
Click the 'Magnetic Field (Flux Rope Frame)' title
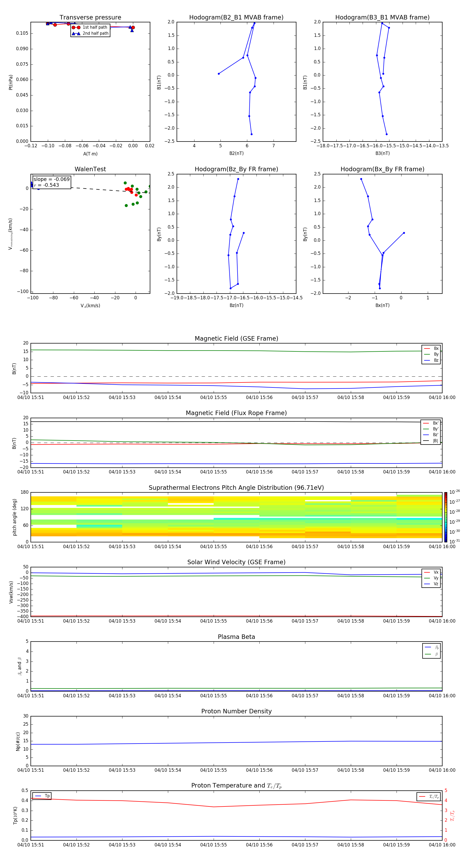tap(236, 413)
